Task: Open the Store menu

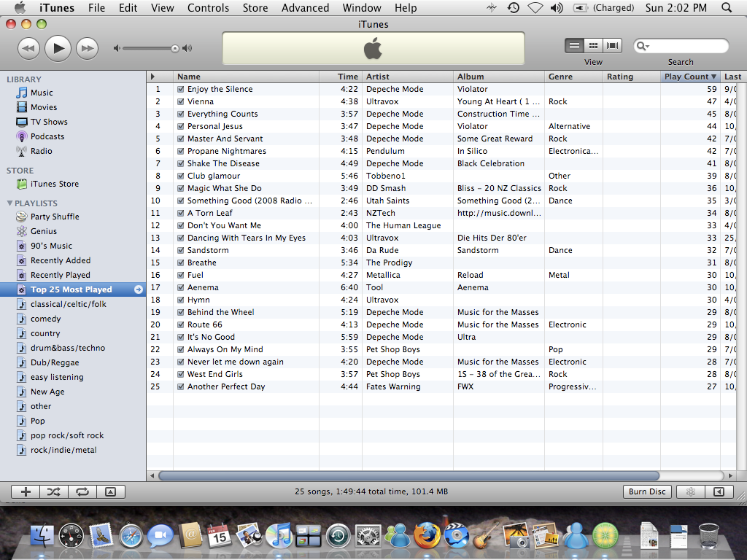Action: coord(255,7)
